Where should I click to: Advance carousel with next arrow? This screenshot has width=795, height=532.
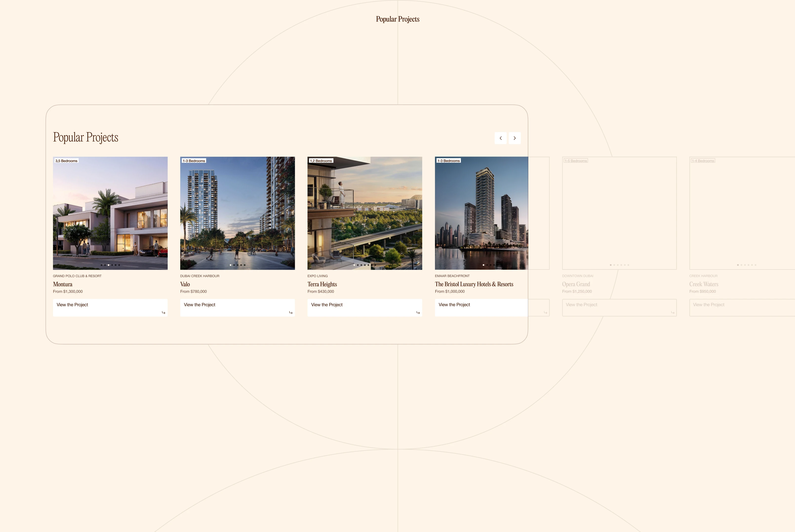point(515,138)
